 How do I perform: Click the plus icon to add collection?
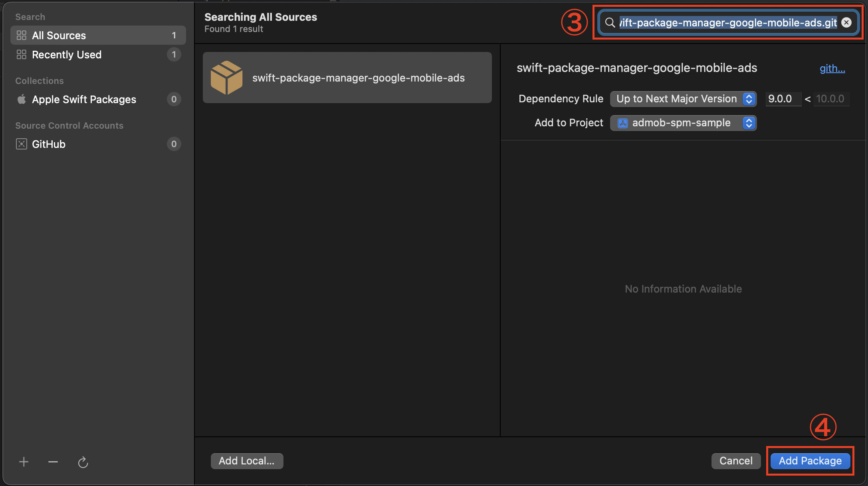[x=24, y=462]
